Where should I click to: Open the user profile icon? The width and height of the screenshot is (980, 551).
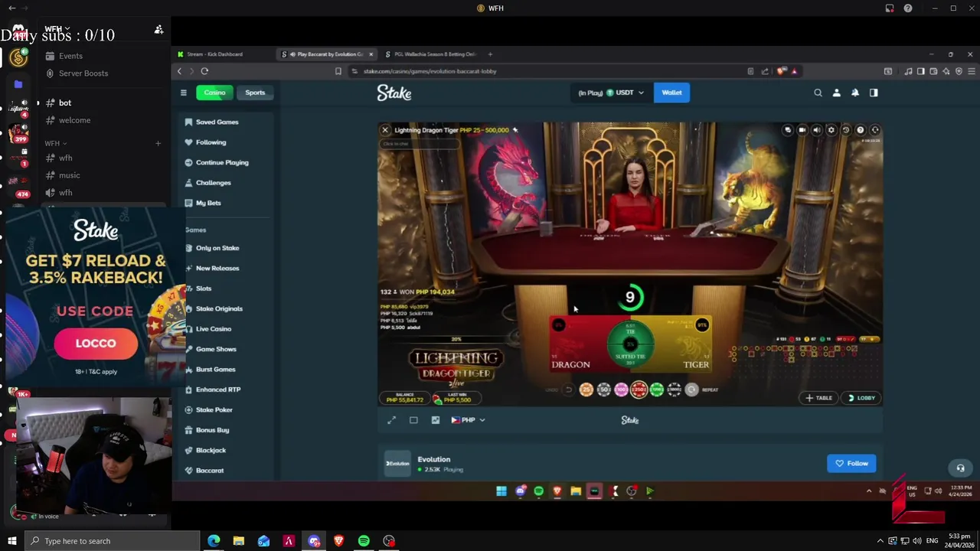pos(836,93)
